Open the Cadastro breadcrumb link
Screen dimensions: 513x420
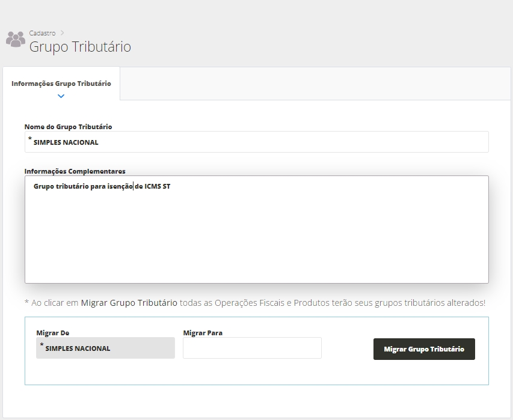(x=42, y=33)
